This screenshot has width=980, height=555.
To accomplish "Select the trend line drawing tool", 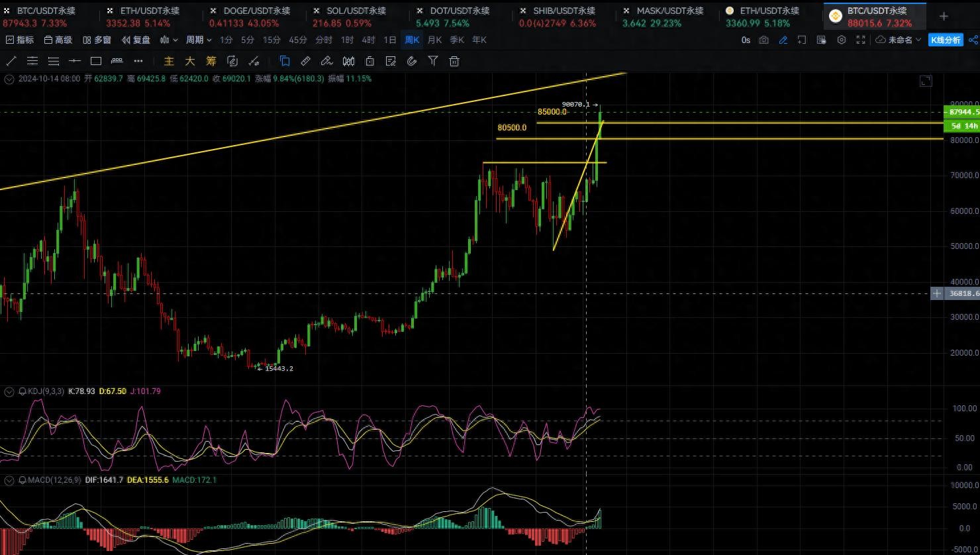I will click(x=11, y=62).
